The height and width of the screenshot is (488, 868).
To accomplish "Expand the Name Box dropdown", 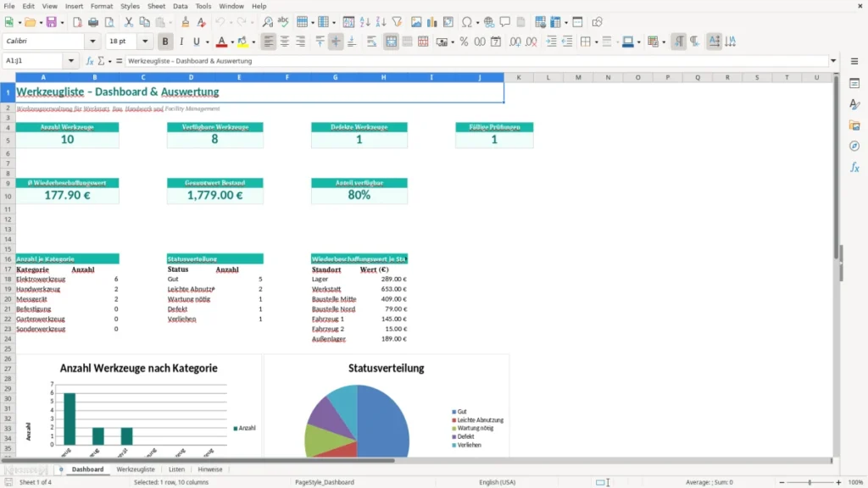I will [x=71, y=61].
